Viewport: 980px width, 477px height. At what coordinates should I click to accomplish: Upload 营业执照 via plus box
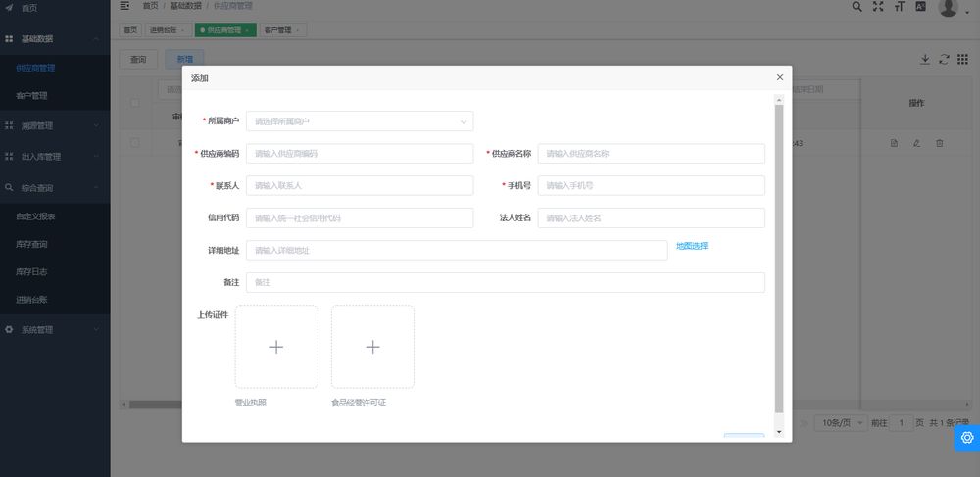click(x=276, y=347)
